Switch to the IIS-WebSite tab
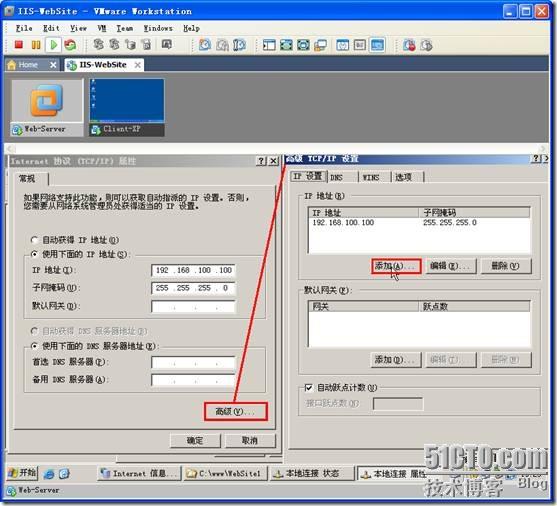This screenshot has width=557, height=506. tap(103, 65)
